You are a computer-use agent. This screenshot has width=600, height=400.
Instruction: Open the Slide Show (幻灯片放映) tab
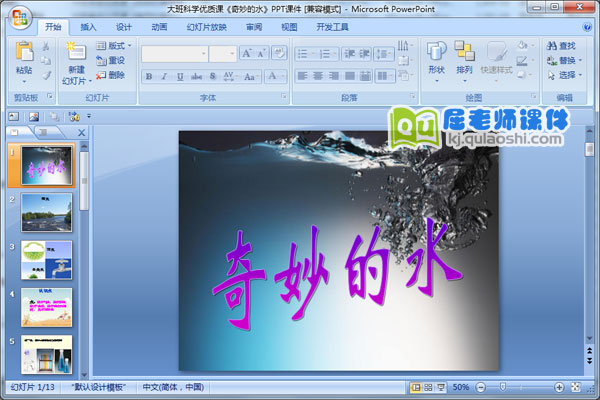click(x=207, y=27)
